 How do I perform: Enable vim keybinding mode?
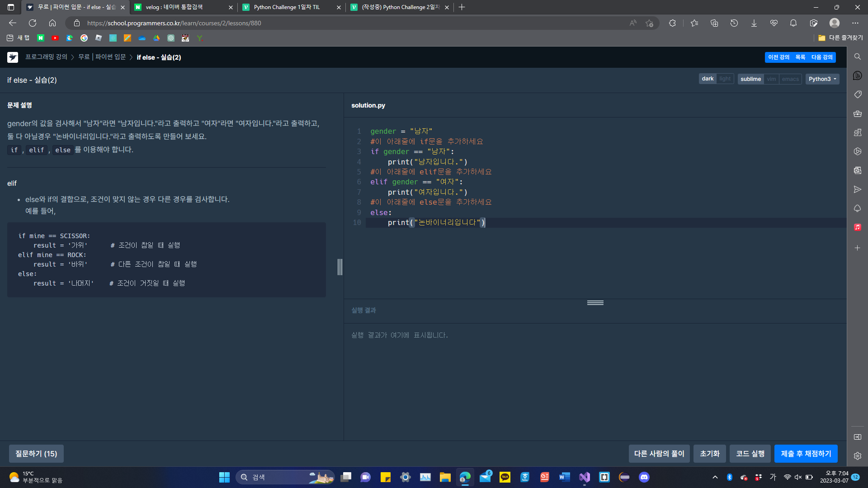[x=771, y=79]
